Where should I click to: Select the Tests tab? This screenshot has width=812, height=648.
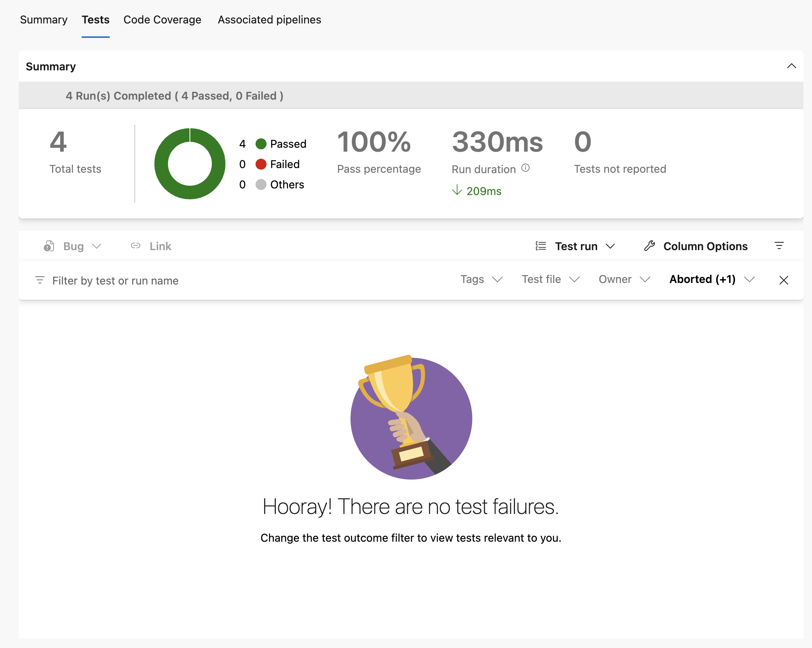tap(96, 20)
